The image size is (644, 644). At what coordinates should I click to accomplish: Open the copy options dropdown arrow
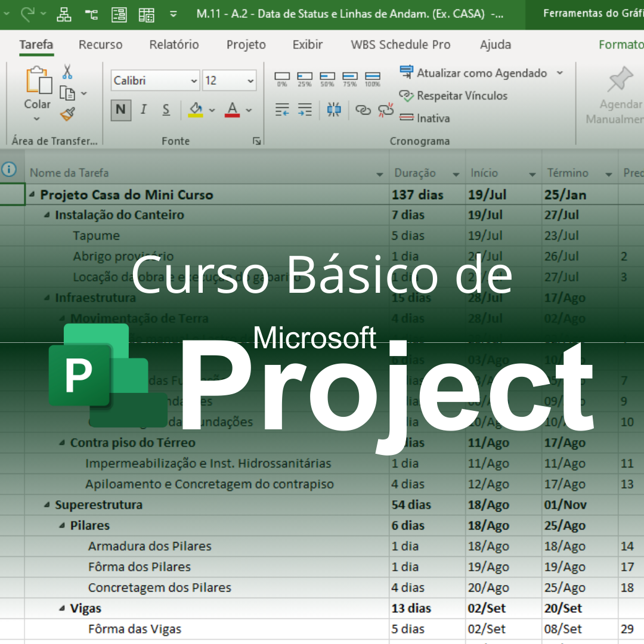pos(84,94)
